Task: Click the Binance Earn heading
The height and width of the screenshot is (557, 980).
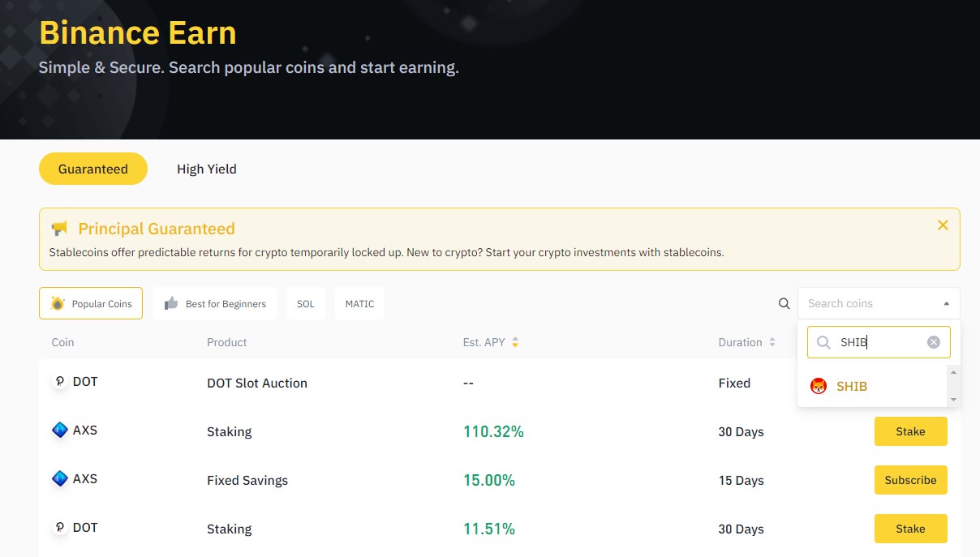Action: (x=138, y=32)
